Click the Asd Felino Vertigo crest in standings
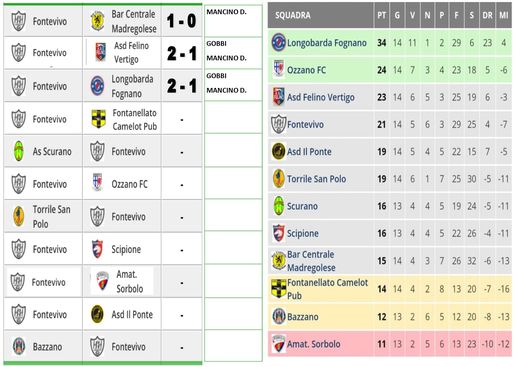The width and height of the screenshot is (518, 367). pos(278,97)
